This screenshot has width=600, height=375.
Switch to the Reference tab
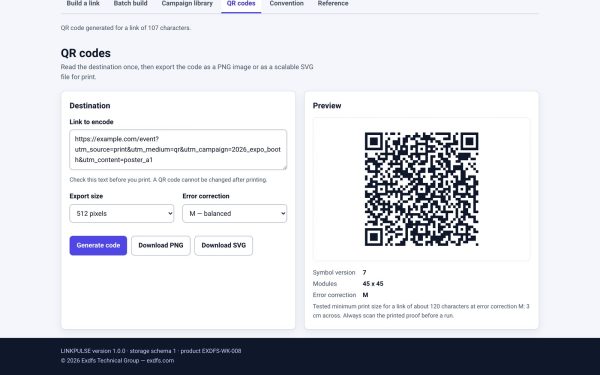333,4
